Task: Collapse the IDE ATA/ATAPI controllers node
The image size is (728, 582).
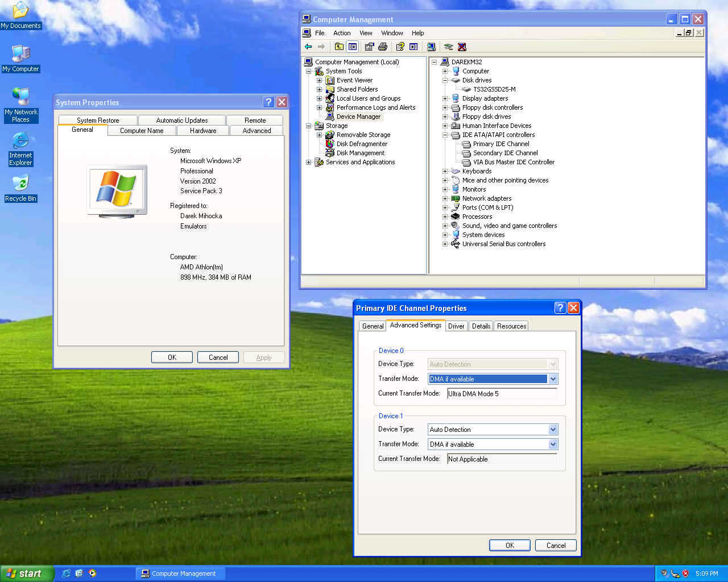Action: (445, 135)
